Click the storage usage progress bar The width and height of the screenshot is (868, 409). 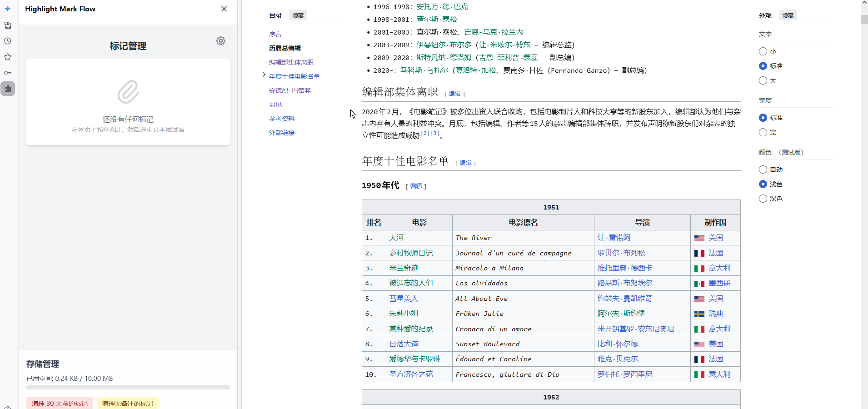tap(128, 387)
